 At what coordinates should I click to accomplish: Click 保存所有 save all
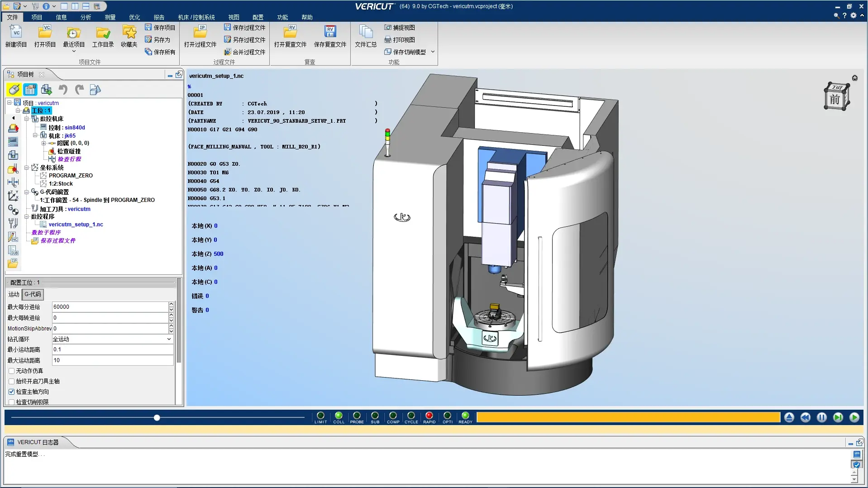coord(160,52)
